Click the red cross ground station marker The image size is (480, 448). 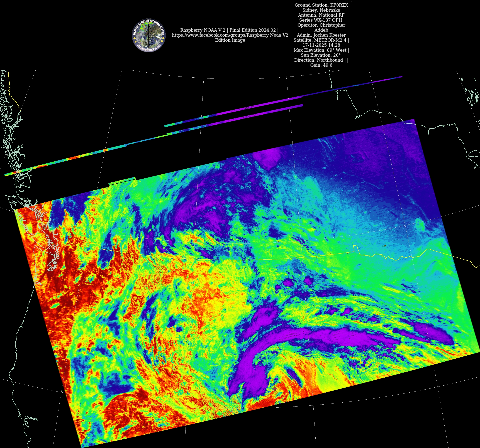[275, 389]
